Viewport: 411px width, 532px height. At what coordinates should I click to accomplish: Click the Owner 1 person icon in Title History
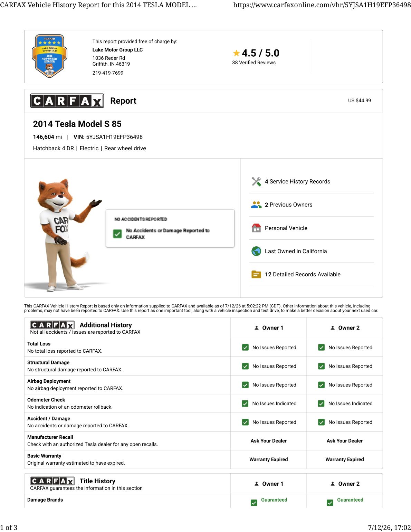257,484
